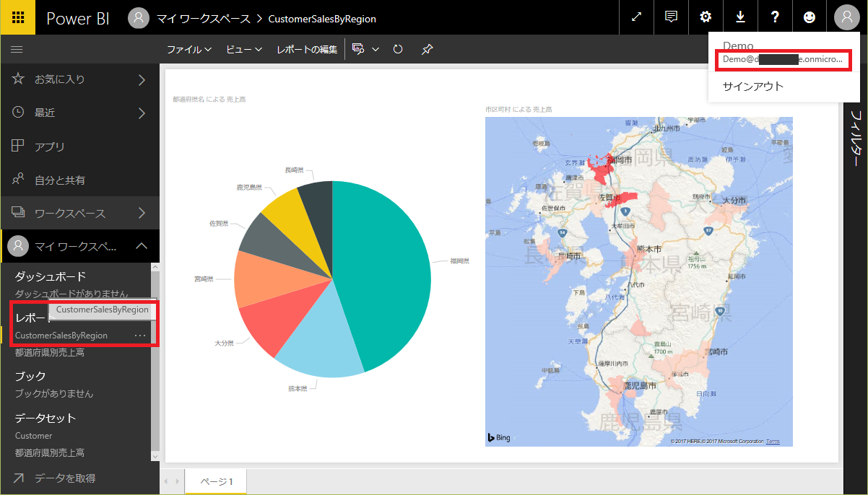The image size is (868, 495).
Task: Click the Power BI logo text
Action: pos(78,19)
